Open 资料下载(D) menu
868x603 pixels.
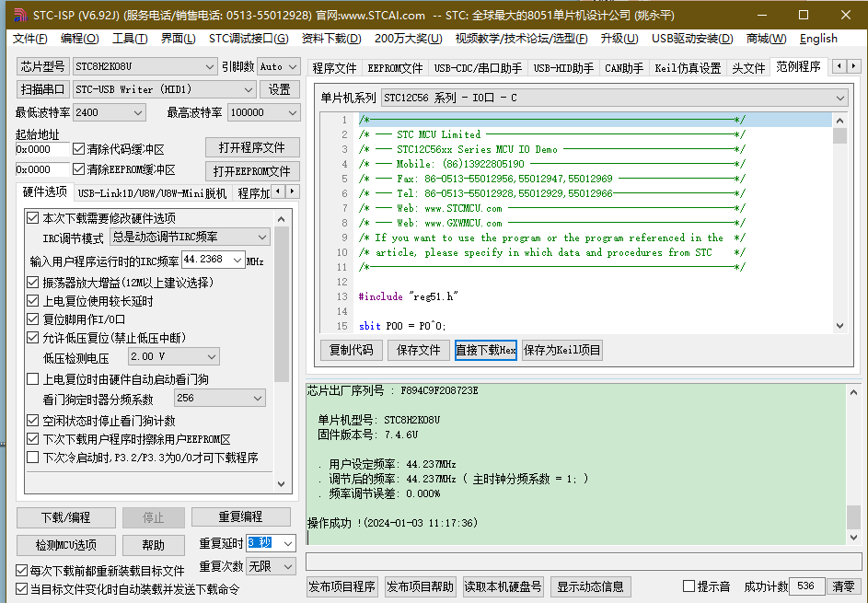click(x=331, y=39)
